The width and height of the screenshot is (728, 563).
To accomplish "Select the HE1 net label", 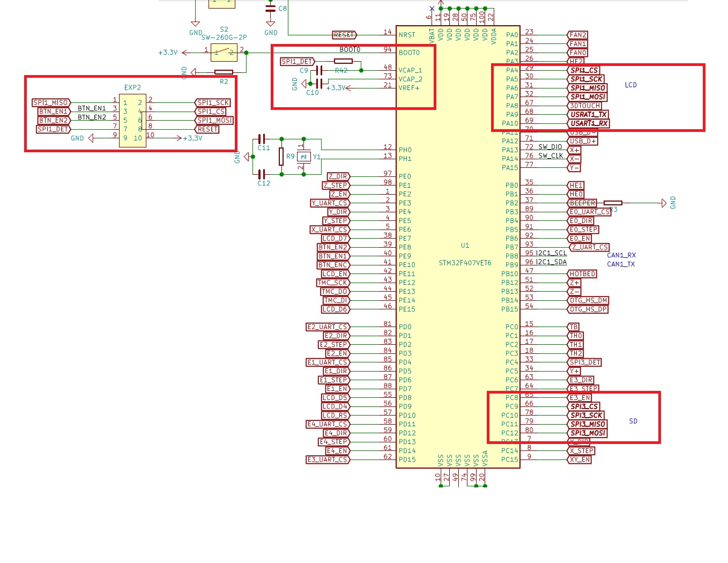I will (x=576, y=186).
